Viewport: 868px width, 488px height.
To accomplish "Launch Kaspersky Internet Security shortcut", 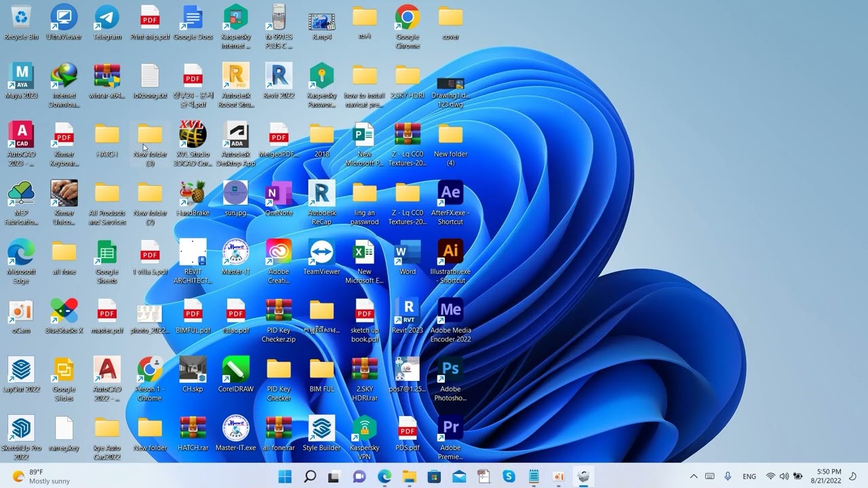I will click(x=236, y=27).
